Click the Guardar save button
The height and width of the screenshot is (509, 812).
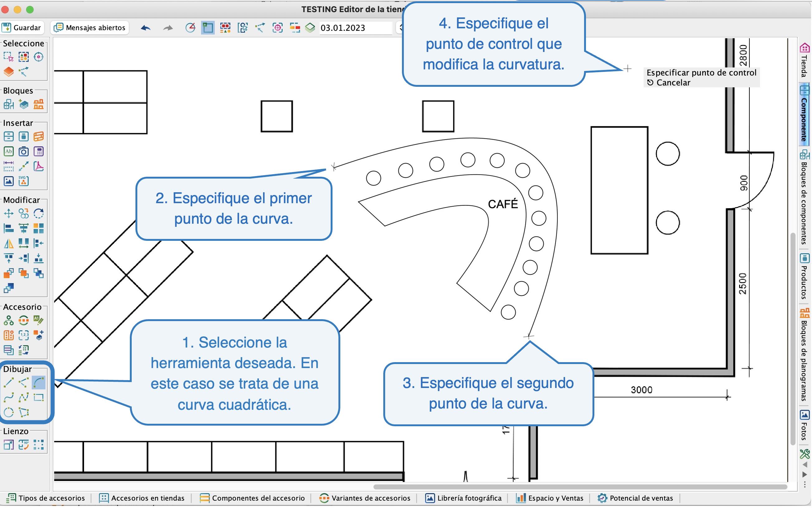[x=22, y=28]
